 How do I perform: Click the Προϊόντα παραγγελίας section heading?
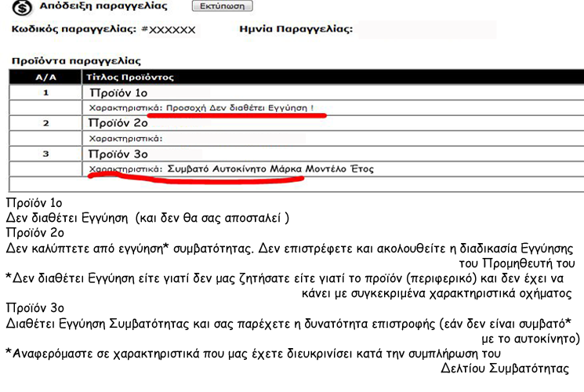click(x=76, y=60)
